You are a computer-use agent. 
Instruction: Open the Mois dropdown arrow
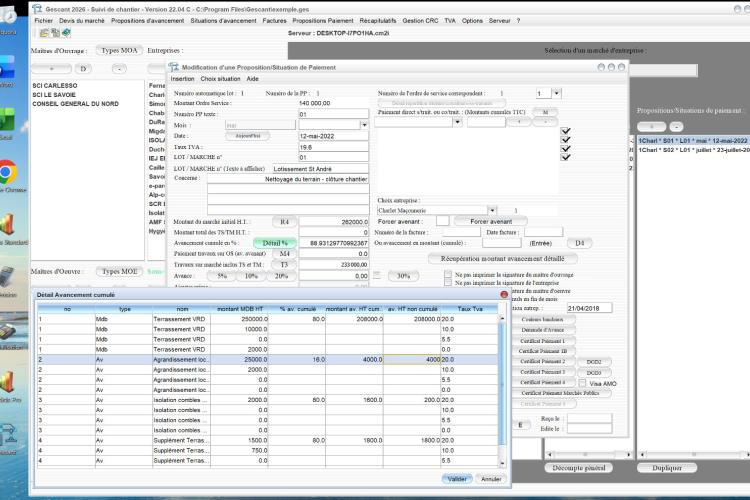(x=364, y=125)
